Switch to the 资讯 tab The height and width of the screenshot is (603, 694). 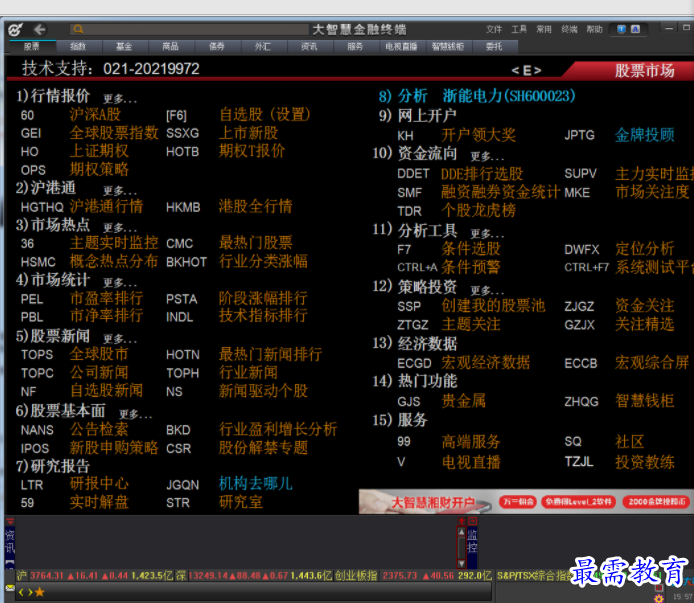click(x=309, y=46)
